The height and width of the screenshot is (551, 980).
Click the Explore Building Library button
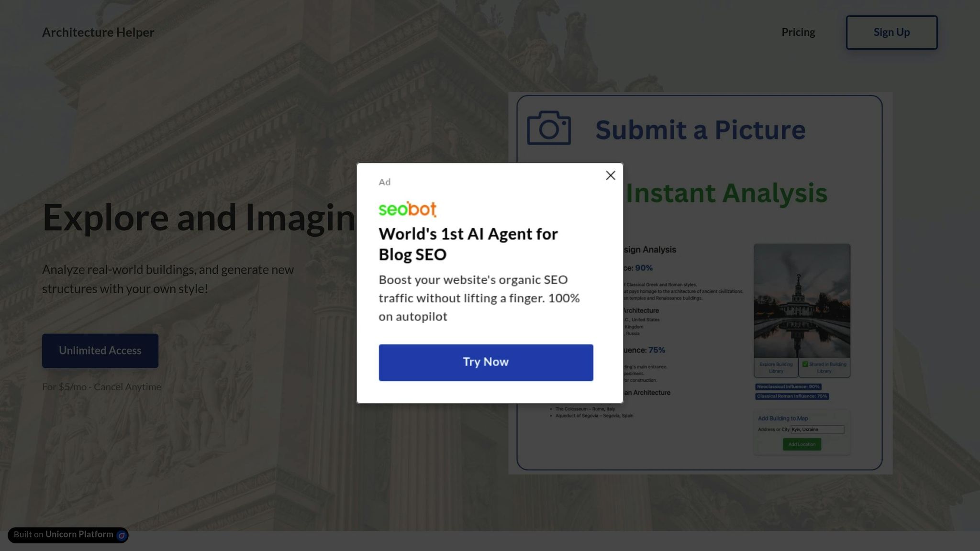click(x=776, y=367)
